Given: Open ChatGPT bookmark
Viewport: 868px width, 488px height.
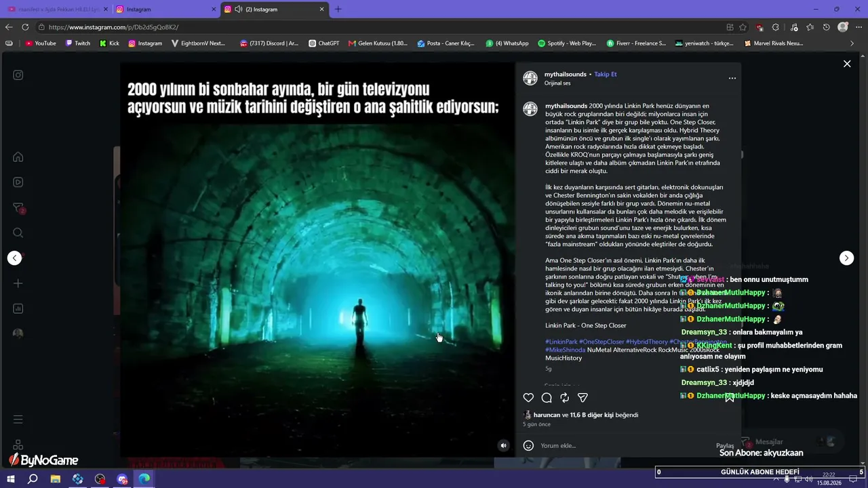Looking at the screenshot, I should coord(323,43).
